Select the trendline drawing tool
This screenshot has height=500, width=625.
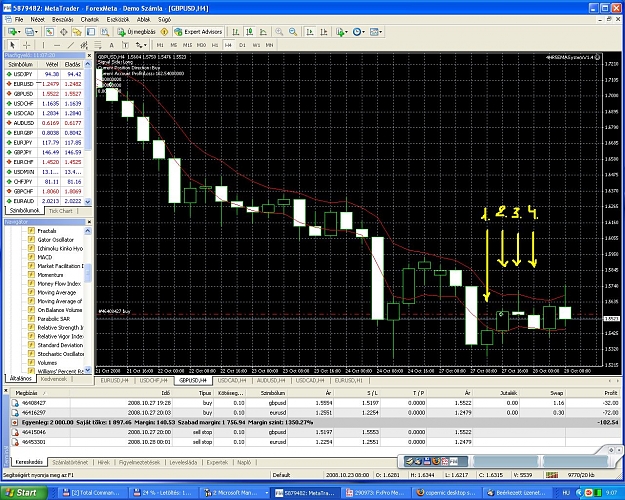point(71,45)
